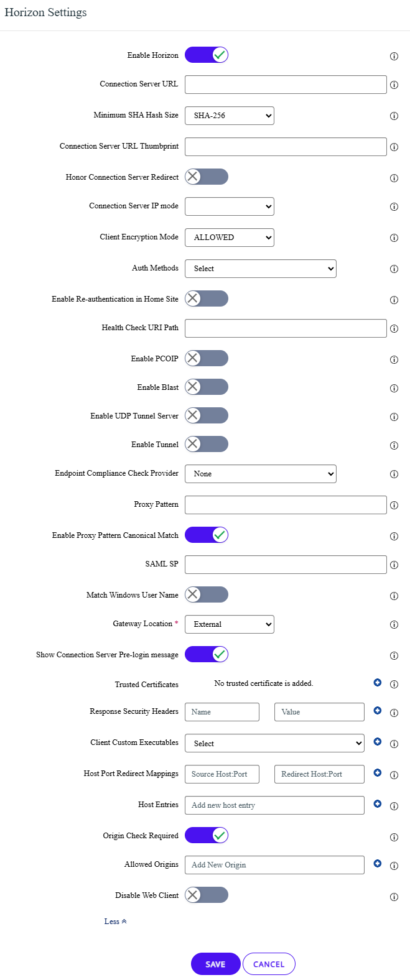
Task: Show info for Gateway Location field
Action: tap(394, 624)
